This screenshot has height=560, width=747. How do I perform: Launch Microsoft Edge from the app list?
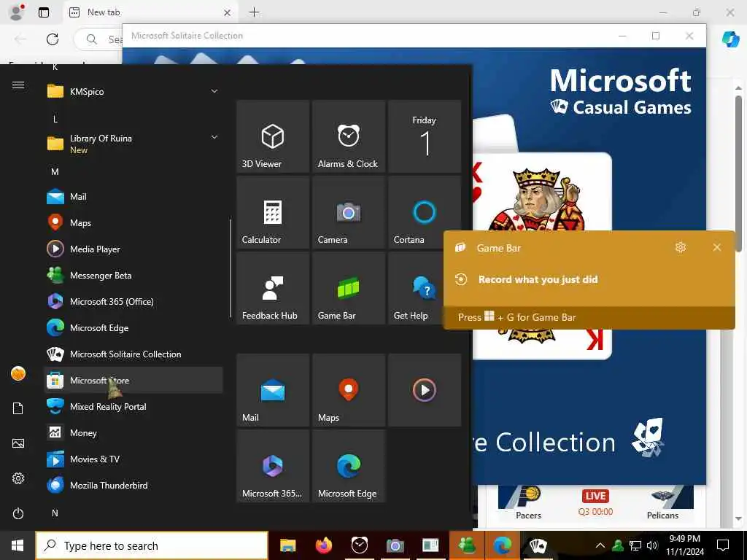[x=133, y=327]
